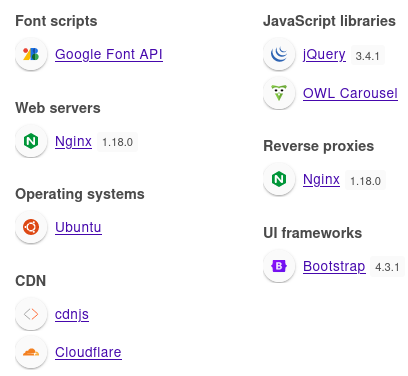This screenshot has width=408, height=376.
Task: Click the 1.18.0 badge under Web servers
Action: pos(117,142)
